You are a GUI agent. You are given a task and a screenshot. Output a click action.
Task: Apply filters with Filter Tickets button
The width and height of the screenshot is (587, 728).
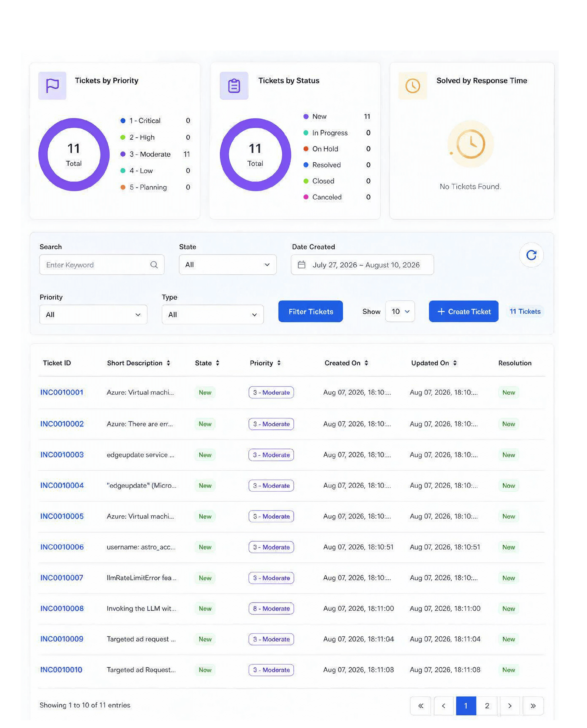311,311
